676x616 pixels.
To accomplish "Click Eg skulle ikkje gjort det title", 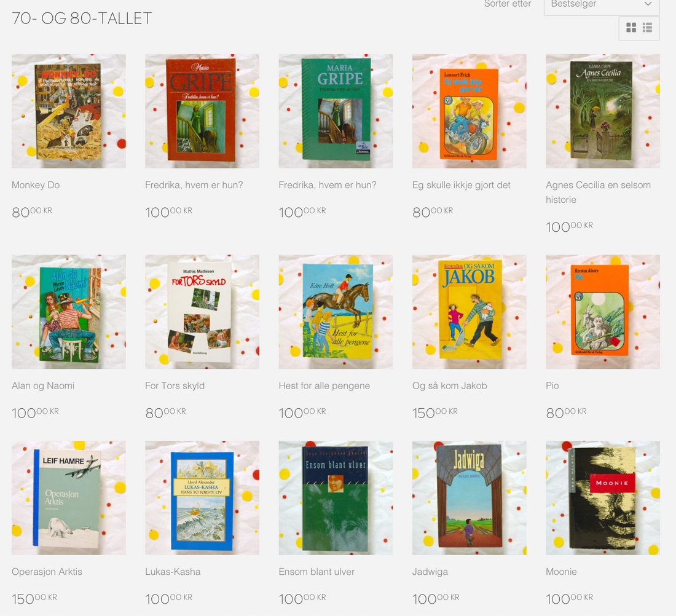I will [x=462, y=185].
